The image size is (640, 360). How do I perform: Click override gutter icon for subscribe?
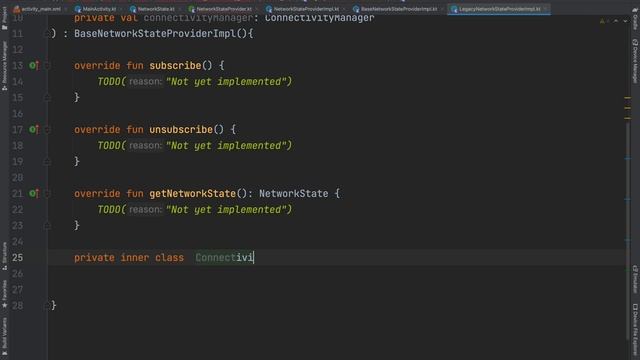pos(34,65)
